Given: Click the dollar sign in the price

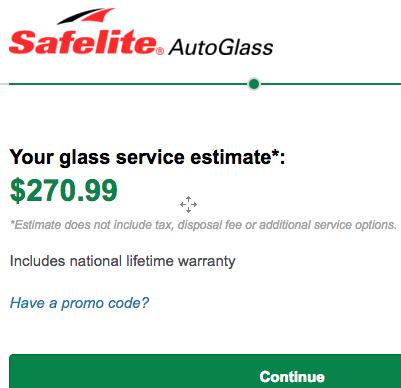Looking at the screenshot, I should [x=18, y=190].
